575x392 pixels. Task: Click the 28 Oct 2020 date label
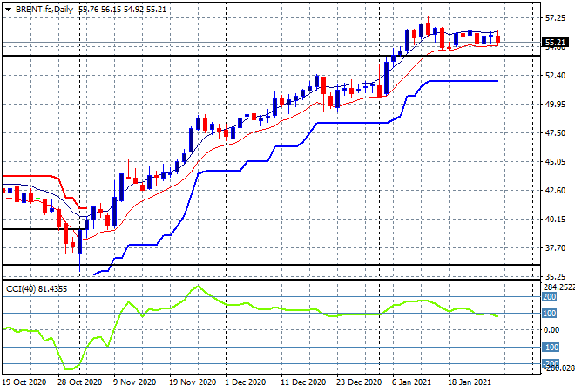click(x=79, y=382)
